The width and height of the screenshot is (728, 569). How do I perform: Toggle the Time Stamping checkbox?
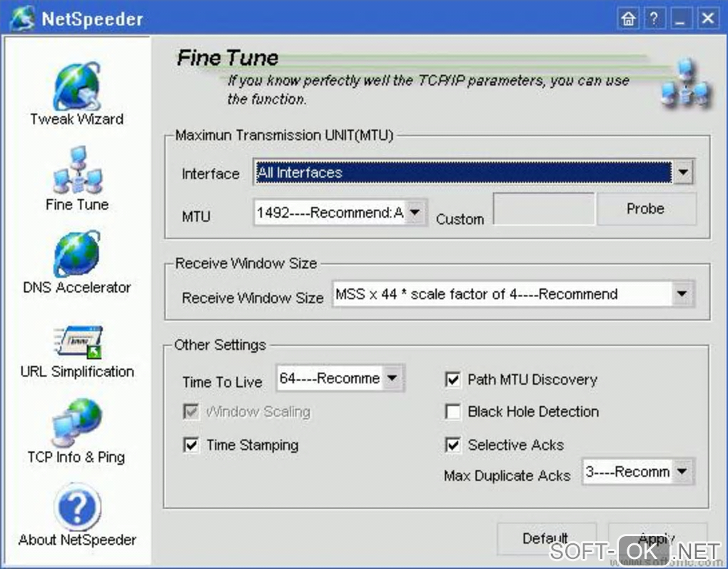click(x=191, y=445)
